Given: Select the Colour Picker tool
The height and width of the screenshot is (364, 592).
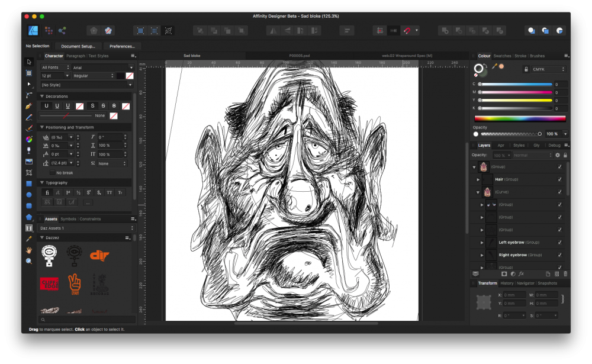Looking at the screenshot, I should (x=28, y=238).
